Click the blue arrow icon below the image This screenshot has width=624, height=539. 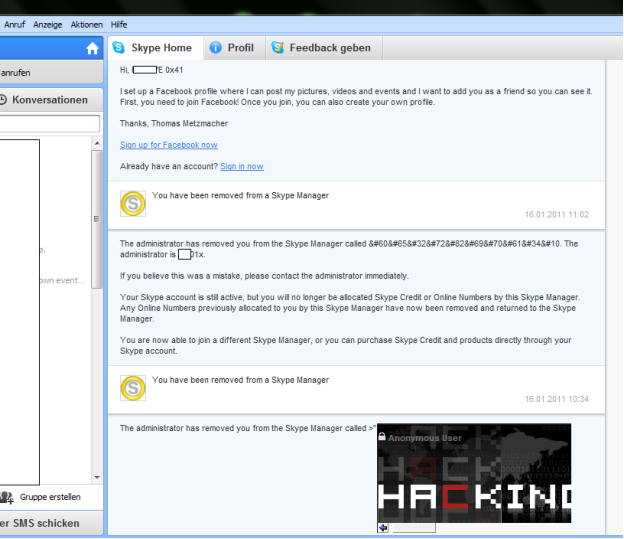[383, 528]
